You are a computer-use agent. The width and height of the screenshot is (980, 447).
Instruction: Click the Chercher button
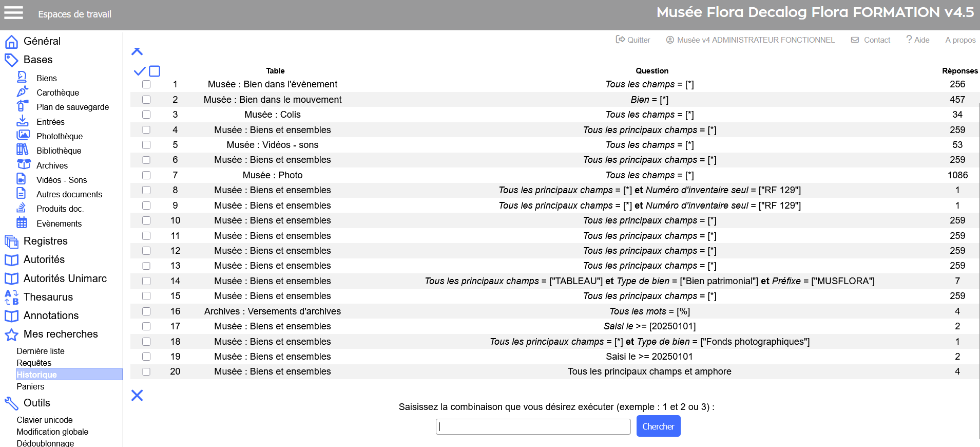tap(658, 426)
